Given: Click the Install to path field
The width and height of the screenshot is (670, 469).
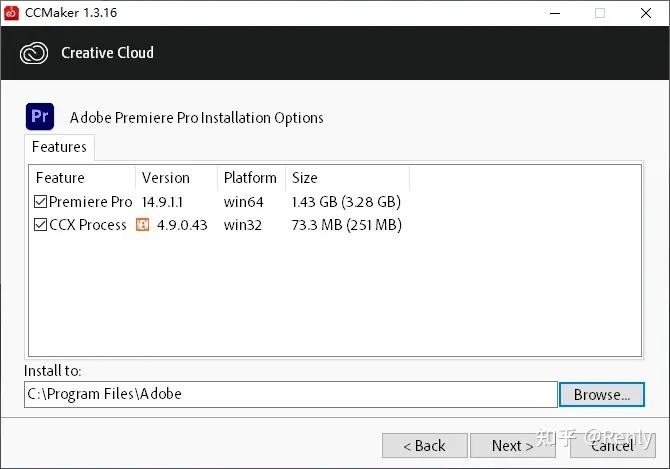Looking at the screenshot, I should pos(291,394).
